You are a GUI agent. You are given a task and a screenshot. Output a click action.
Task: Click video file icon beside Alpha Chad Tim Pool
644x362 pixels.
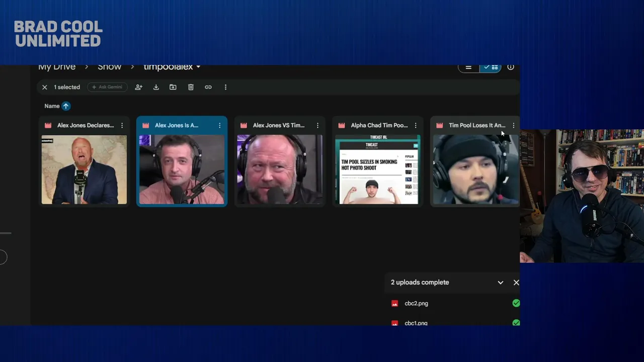coord(342,126)
